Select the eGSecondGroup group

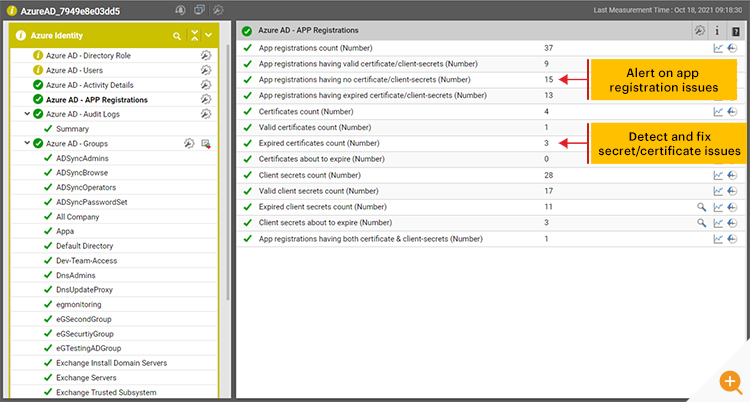tap(84, 319)
